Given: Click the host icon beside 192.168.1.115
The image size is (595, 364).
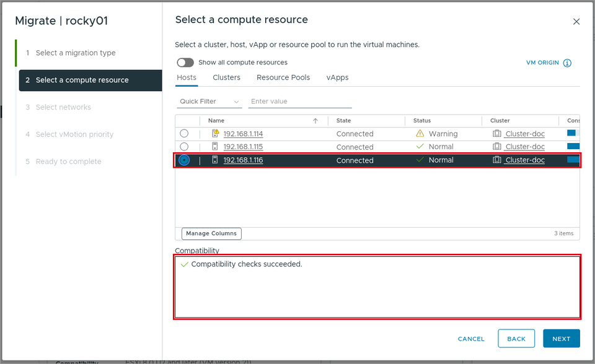Looking at the screenshot, I should coord(215,146).
